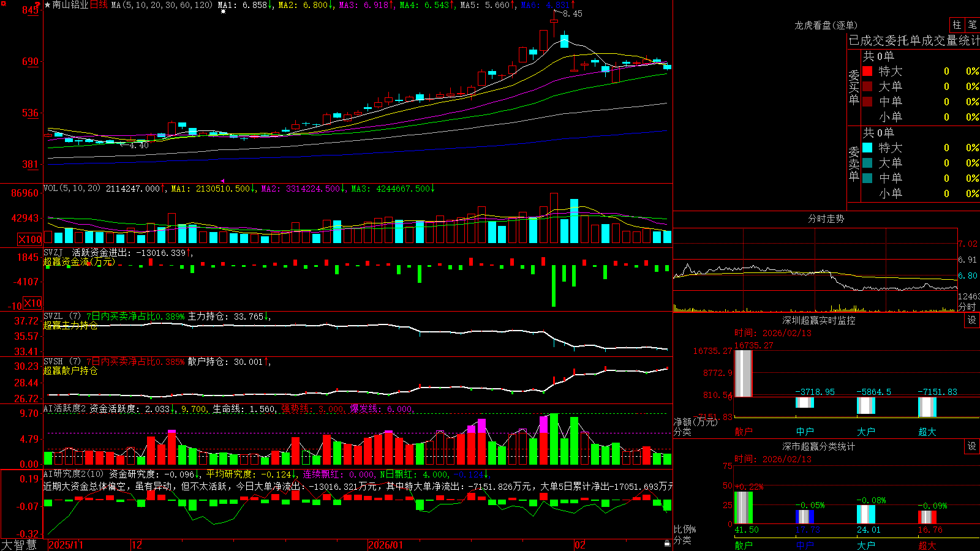The image size is (980, 551).
Task: Click the 02 month marker on timeline
Action: coord(580,544)
